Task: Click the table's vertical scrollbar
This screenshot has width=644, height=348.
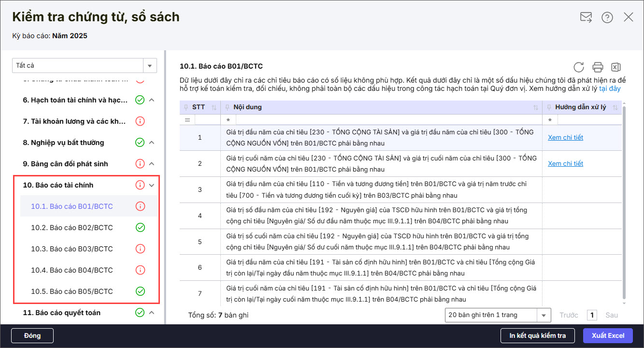Action: pyautogui.click(x=624, y=203)
